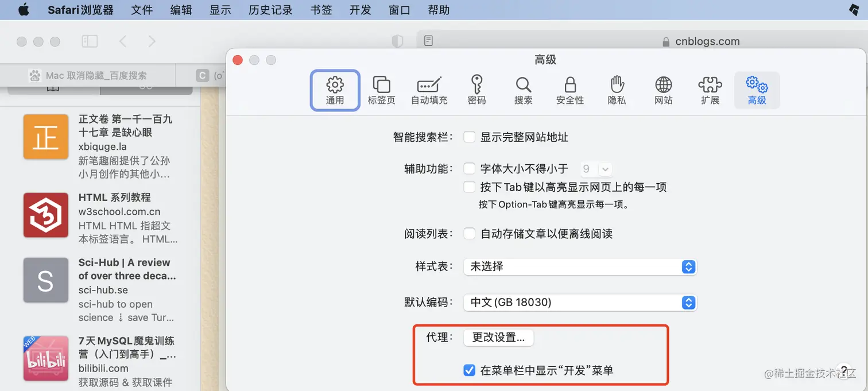Click the help question mark button
Screen dimensions: 868x391
[844, 370]
